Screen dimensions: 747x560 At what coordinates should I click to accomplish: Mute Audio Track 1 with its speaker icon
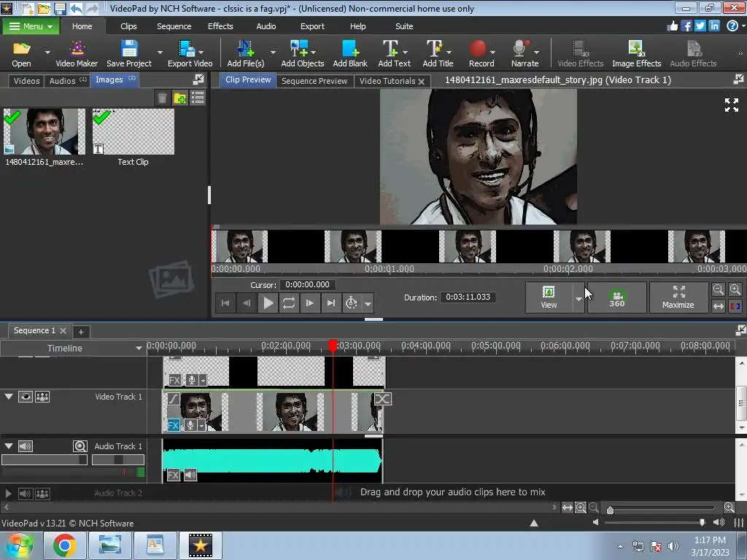(26, 446)
